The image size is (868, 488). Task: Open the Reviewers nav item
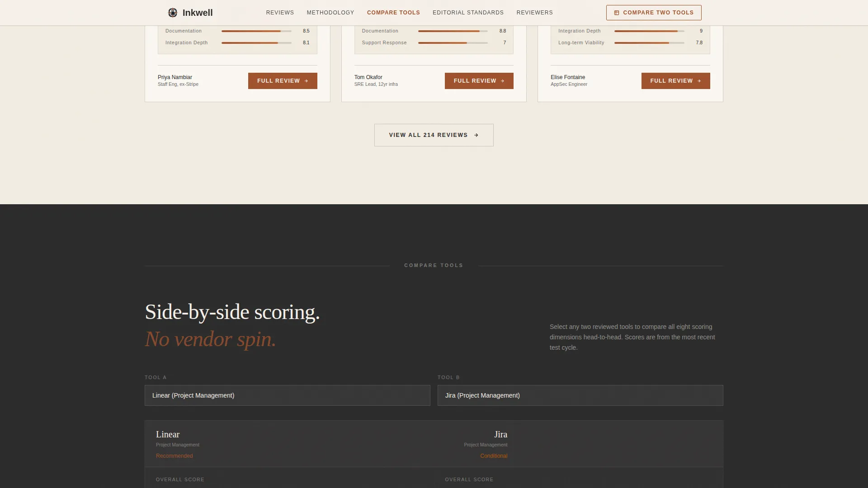[534, 13]
